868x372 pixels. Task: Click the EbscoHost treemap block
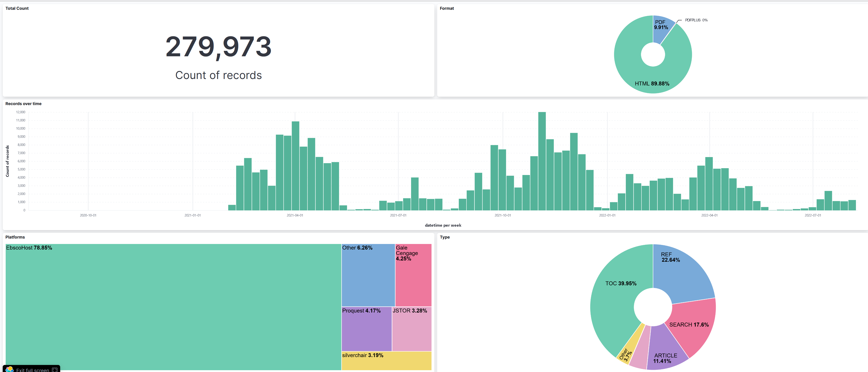(x=173, y=307)
